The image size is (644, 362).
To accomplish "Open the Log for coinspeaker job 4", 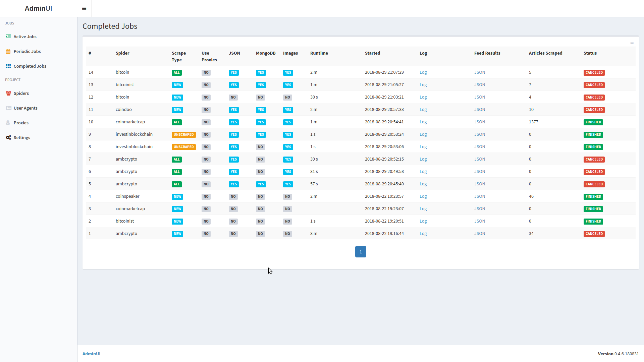I will click(423, 196).
